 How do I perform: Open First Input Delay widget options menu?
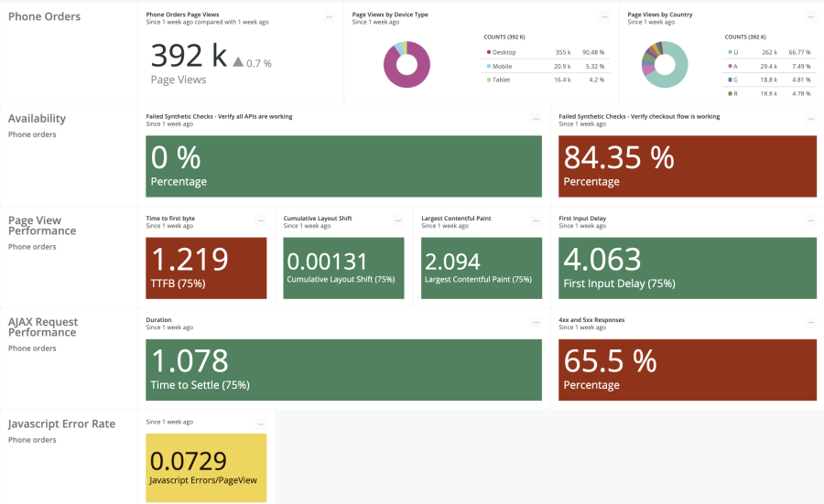click(x=810, y=220)
